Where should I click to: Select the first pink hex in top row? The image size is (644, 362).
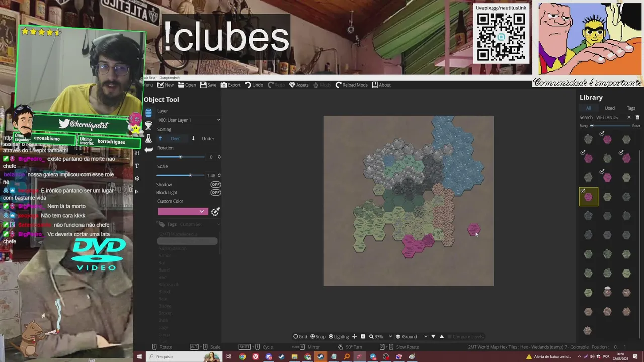coord(607,139)
